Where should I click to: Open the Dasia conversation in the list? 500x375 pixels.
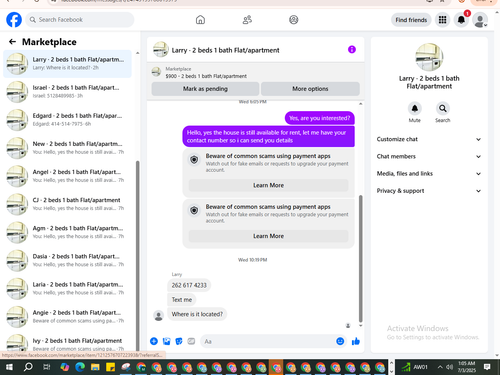pos(68,260)
